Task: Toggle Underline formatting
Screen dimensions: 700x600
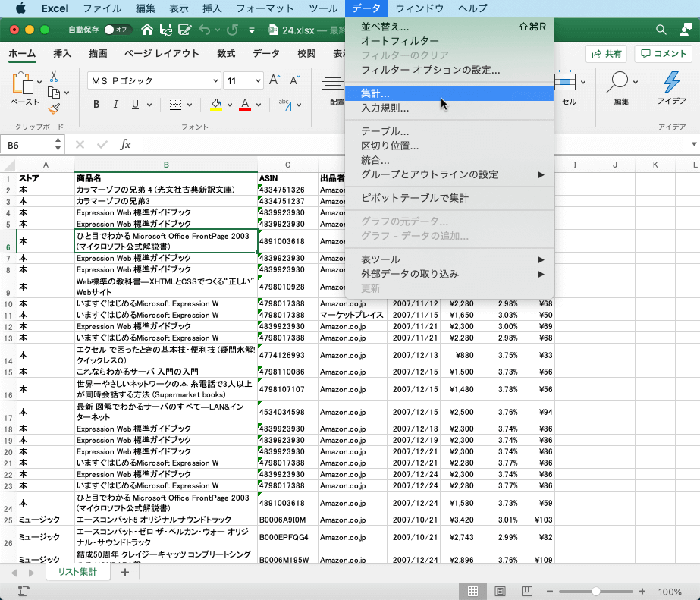Action: [x=135, y=105]
